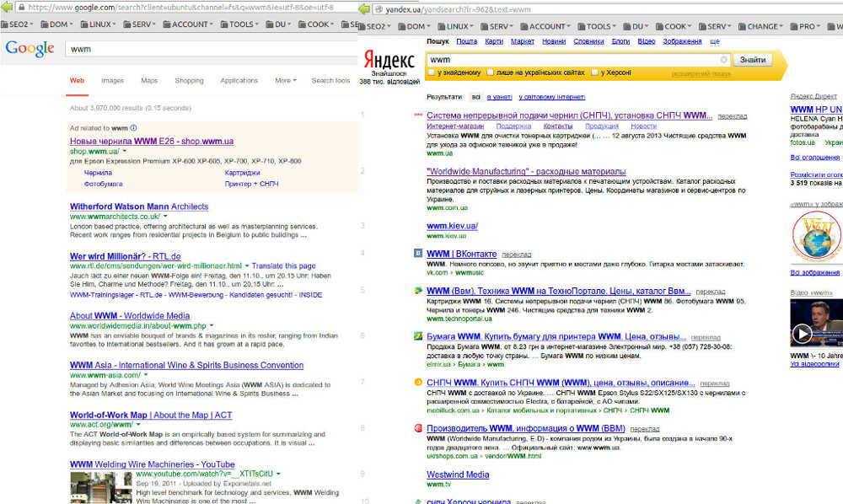This screenshot has width=843, height=504.
Task: Open Yandex Новини link
Action: (554, 41)
